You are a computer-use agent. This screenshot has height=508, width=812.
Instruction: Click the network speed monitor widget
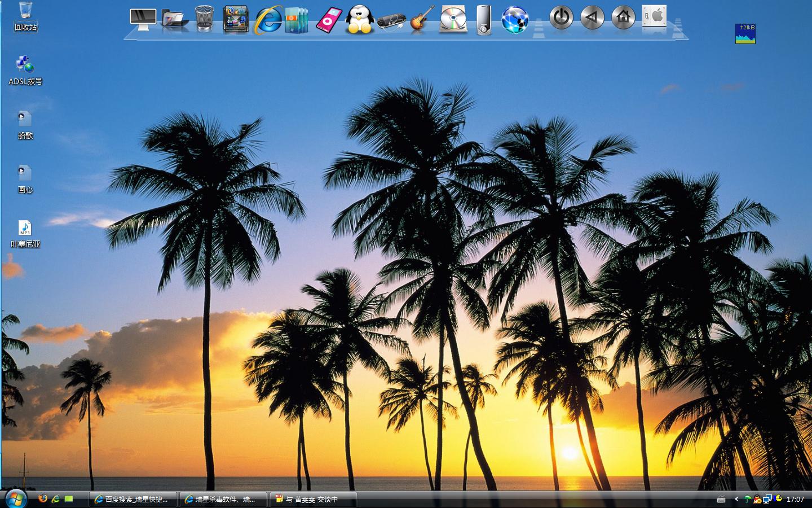745,34
